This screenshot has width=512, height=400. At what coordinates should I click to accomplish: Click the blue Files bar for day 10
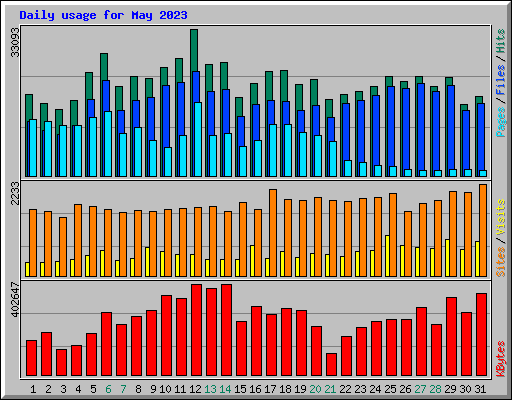(x=166, y=117)
